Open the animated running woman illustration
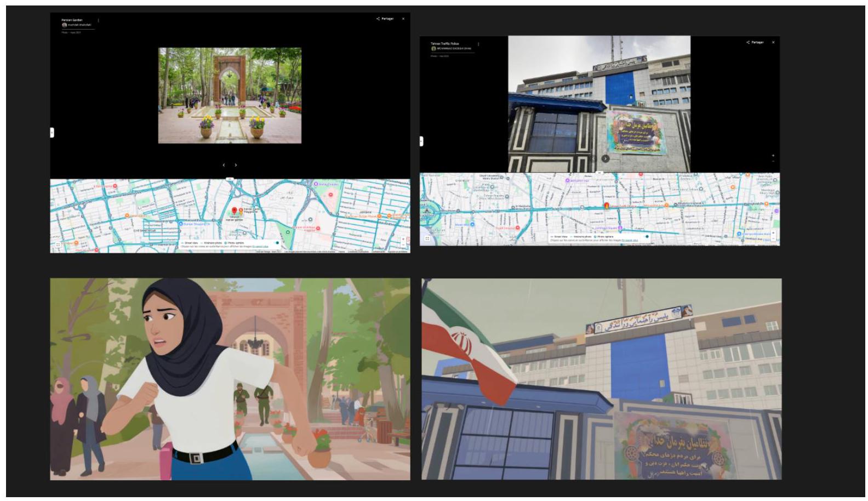 click(x=230, y=379)
